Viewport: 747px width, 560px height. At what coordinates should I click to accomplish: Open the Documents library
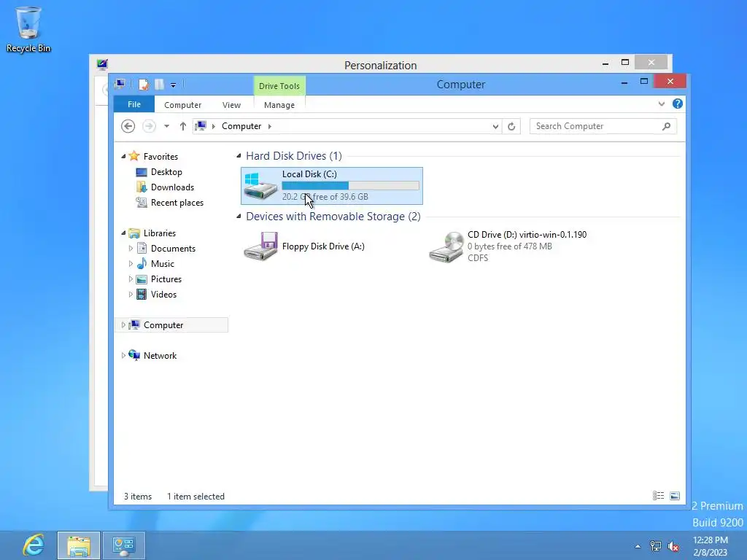173,248
